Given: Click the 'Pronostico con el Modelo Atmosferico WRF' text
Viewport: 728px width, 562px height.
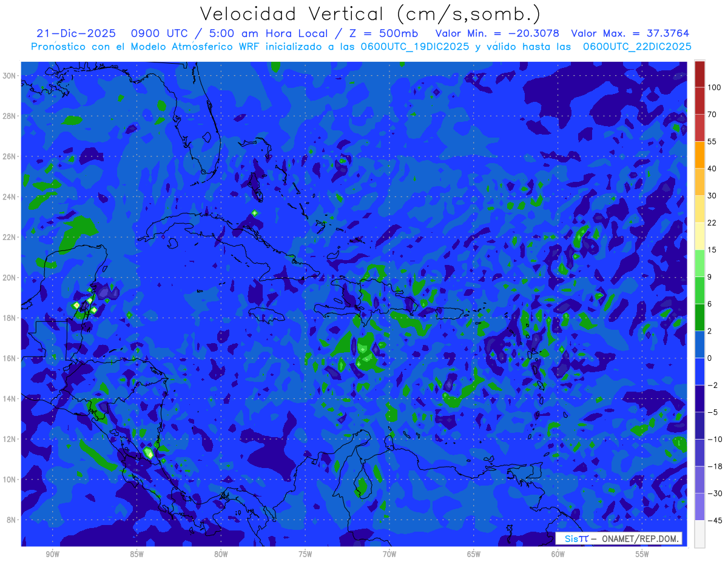Looking at the screenshot, I should point(146,46).
